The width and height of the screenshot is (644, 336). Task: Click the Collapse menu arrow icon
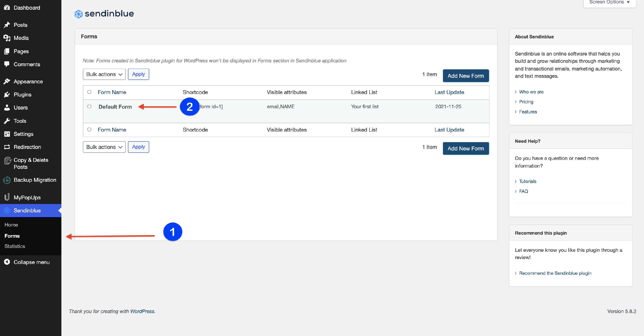(x=7, y=262)
